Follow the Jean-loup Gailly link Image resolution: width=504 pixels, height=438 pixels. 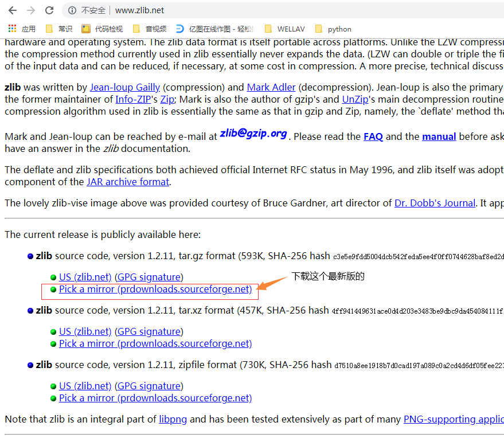click(x=125, y=87)
